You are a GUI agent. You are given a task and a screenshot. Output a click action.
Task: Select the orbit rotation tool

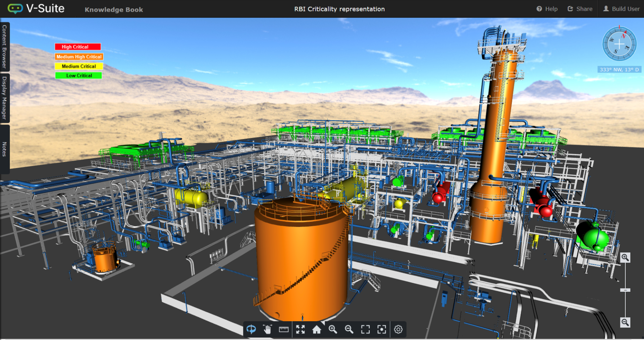(x=251, y=329)
